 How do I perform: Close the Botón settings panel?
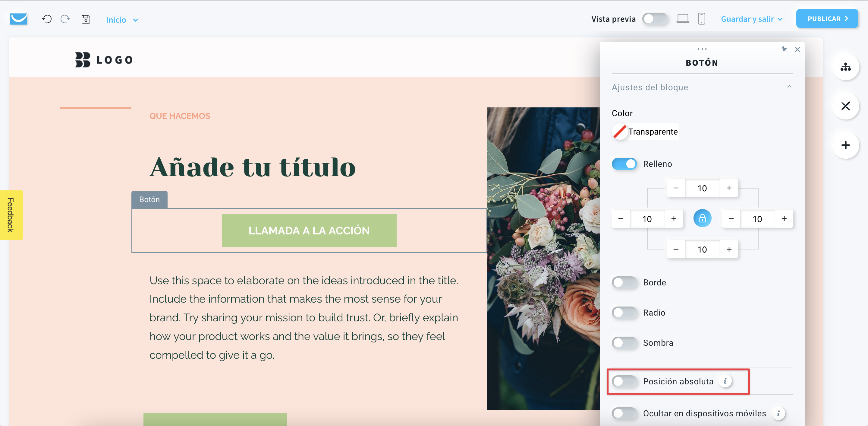pyautogui.click(x=797, y=49)
